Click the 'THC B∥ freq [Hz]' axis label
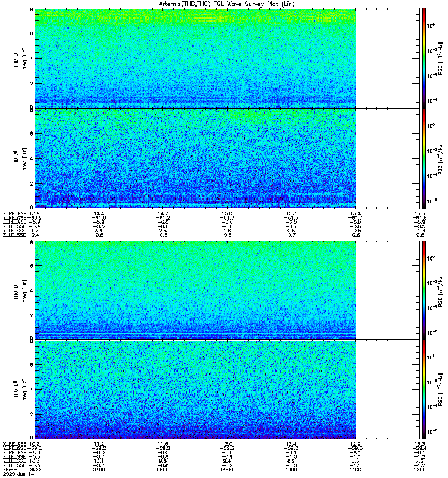 [x=20, y=390]
